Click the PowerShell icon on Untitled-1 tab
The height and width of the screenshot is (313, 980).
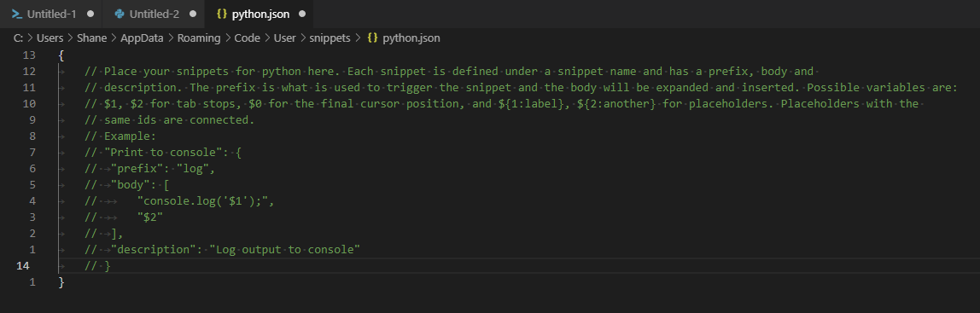17,14
